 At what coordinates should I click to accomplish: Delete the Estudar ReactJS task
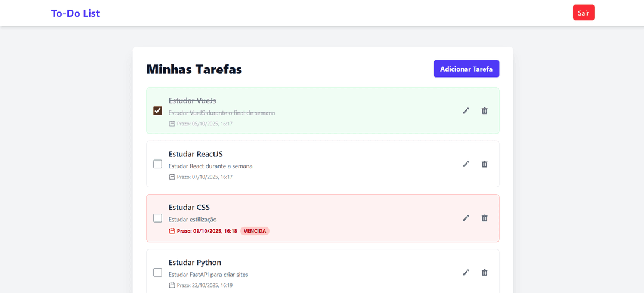coord(485,164)
